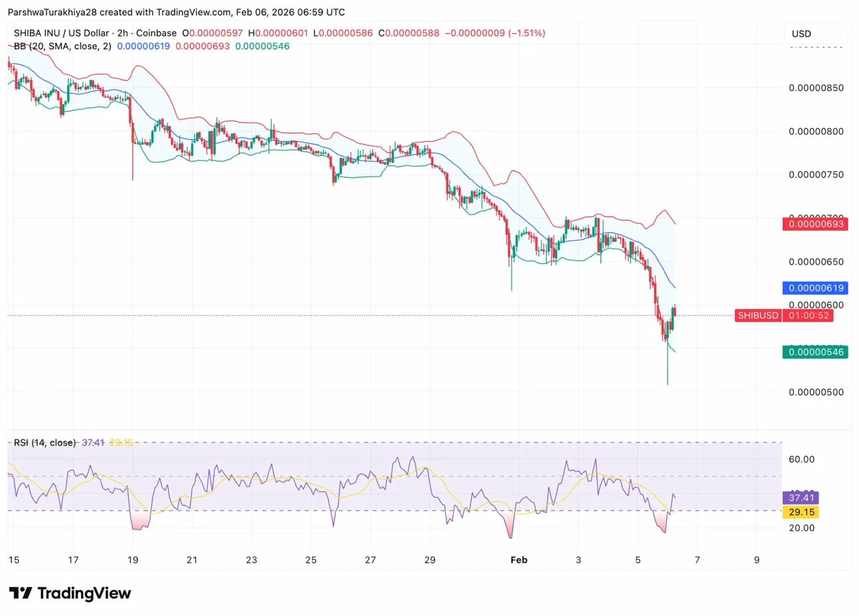Click the 29 date on the time axis
Viewport: 859px width, 616px height.
coord(429,560)
